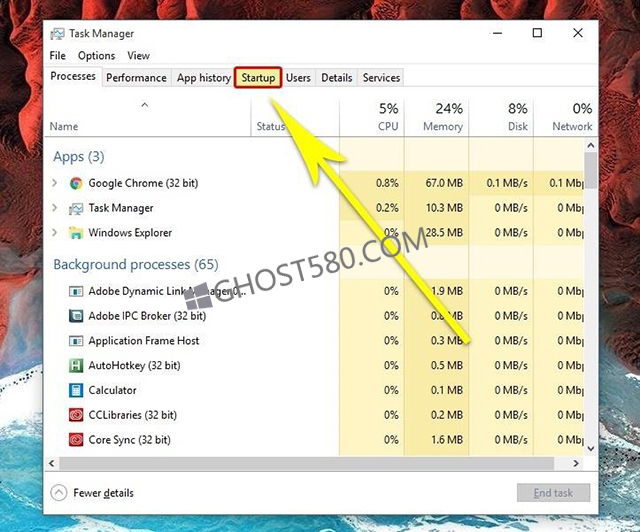Click the sort arrow above Name column
Screen dimensions: 640x532
pyautogui.click(x=144, y=105)
